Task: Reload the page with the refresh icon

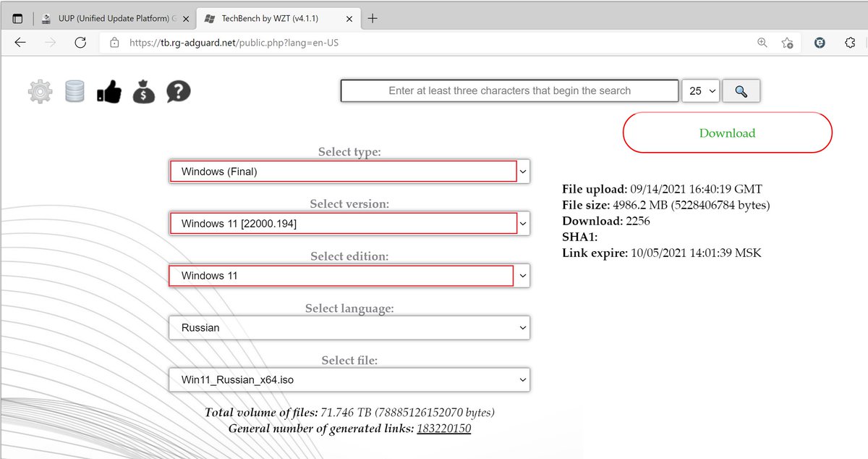Action: (x=80, y=43)
